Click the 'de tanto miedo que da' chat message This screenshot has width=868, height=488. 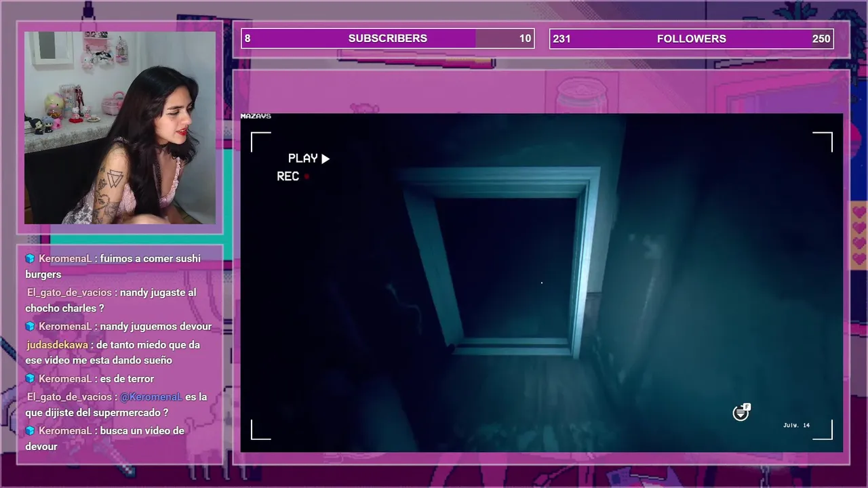tap(113, 352)
